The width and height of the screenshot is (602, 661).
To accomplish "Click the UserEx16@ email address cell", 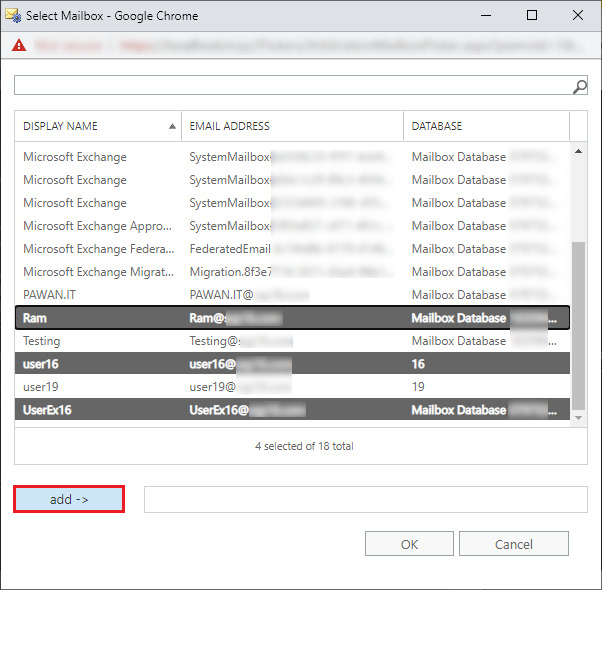I will [x=247, y=410].
